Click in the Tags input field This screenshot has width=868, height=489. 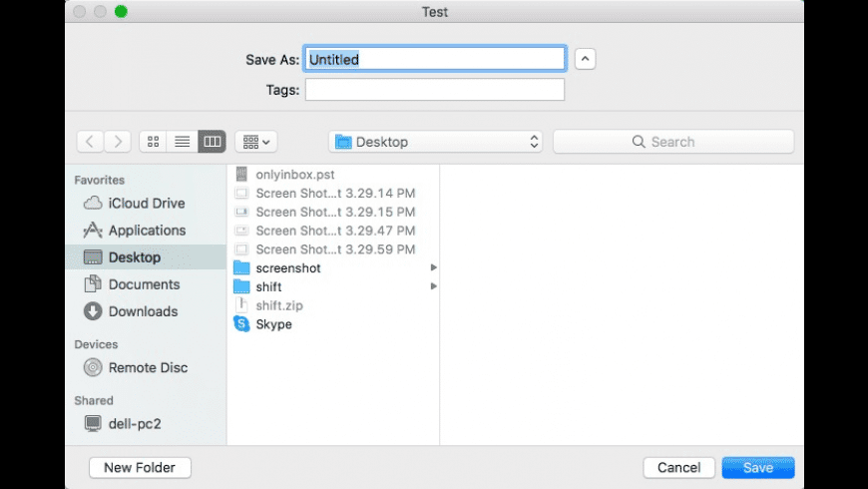(x=435, y=90)
